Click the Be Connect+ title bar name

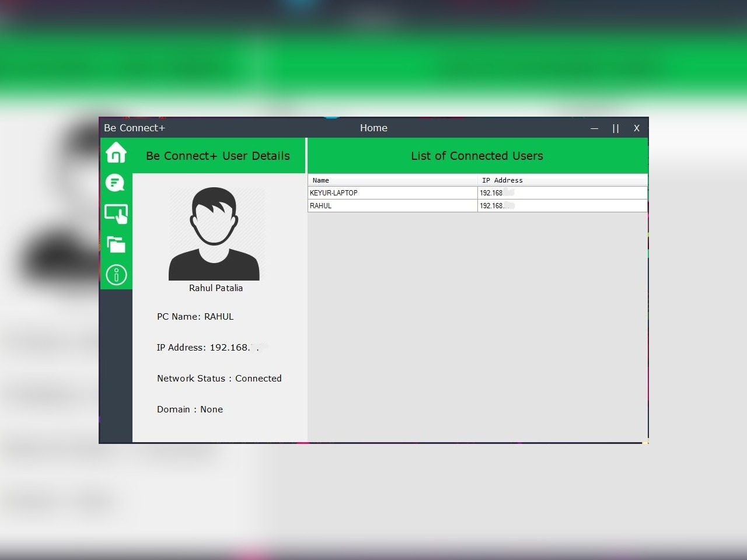coord(134,128)
